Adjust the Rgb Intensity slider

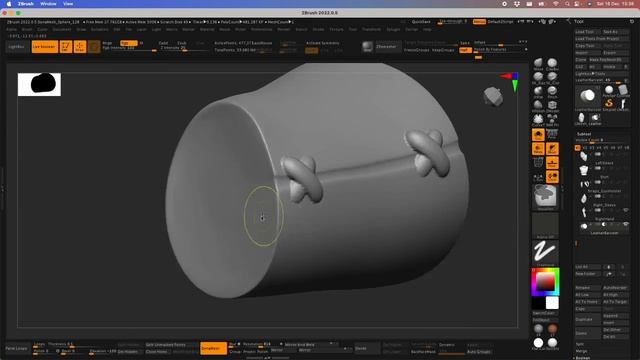pos(129,48)
